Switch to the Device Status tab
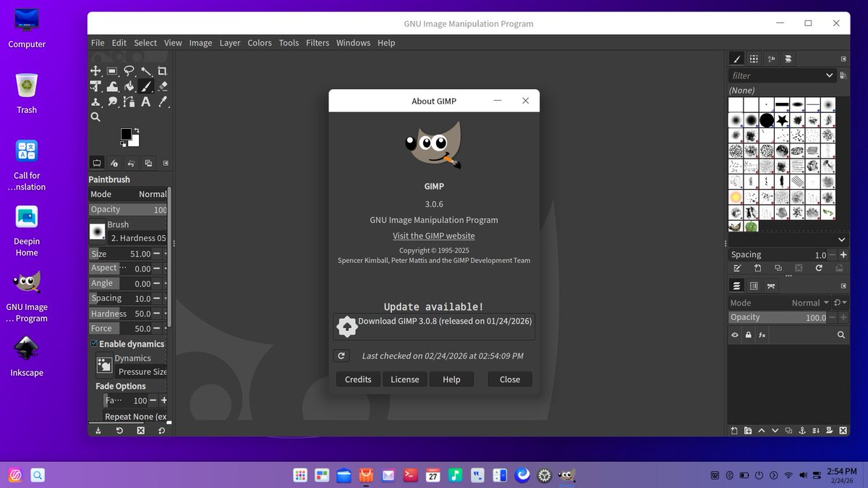Screen dimensions: 868x488 point(114,163)
